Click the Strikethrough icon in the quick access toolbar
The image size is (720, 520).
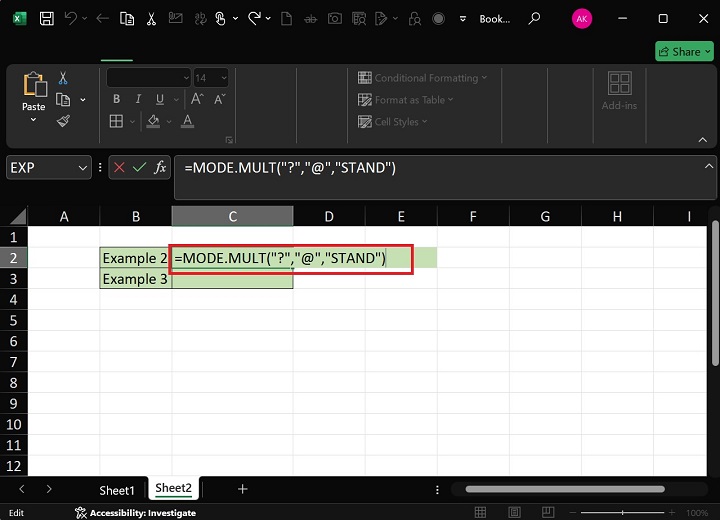[x=310, y=19]
